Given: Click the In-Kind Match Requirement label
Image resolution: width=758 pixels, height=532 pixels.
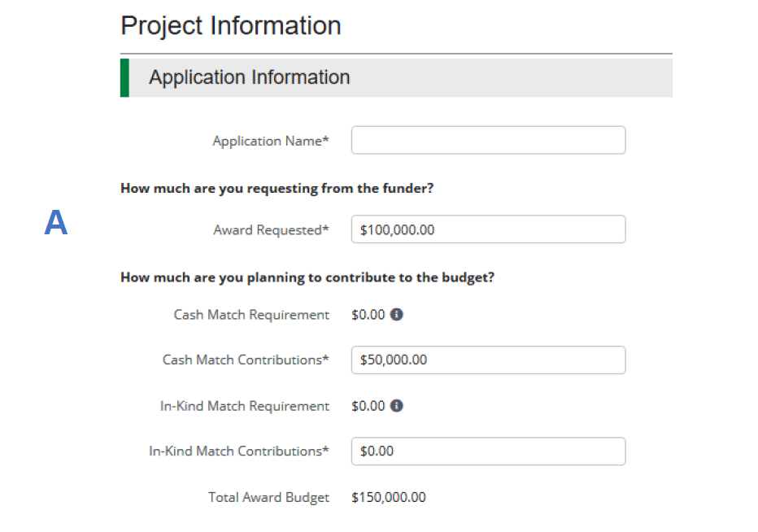Looking at the screenshot, I should pos(245,406).
